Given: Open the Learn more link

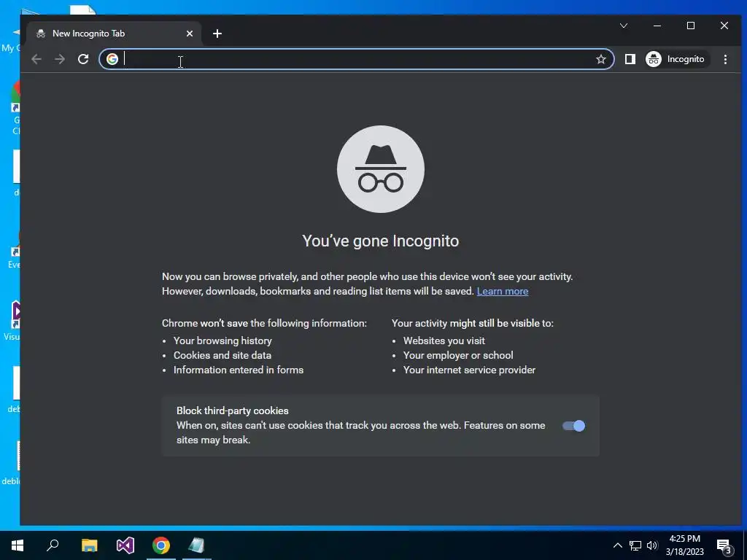Looking at the screenshot, I should pyautogui.click(x=503, y=291).
